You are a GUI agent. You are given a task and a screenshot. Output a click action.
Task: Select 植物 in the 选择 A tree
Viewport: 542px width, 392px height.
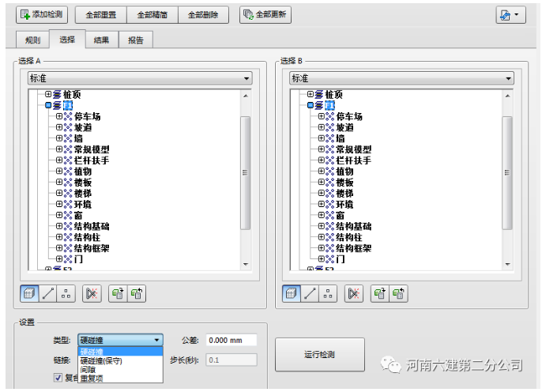(83, 171)
